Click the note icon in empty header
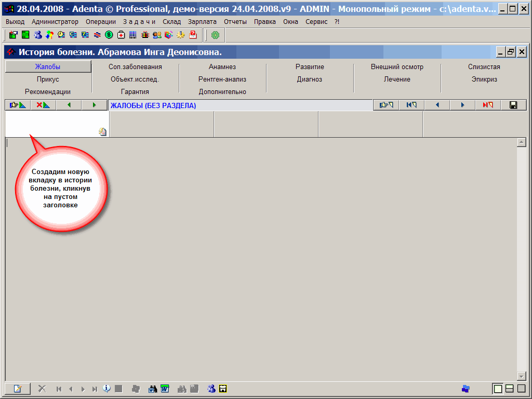 (102, 132)
